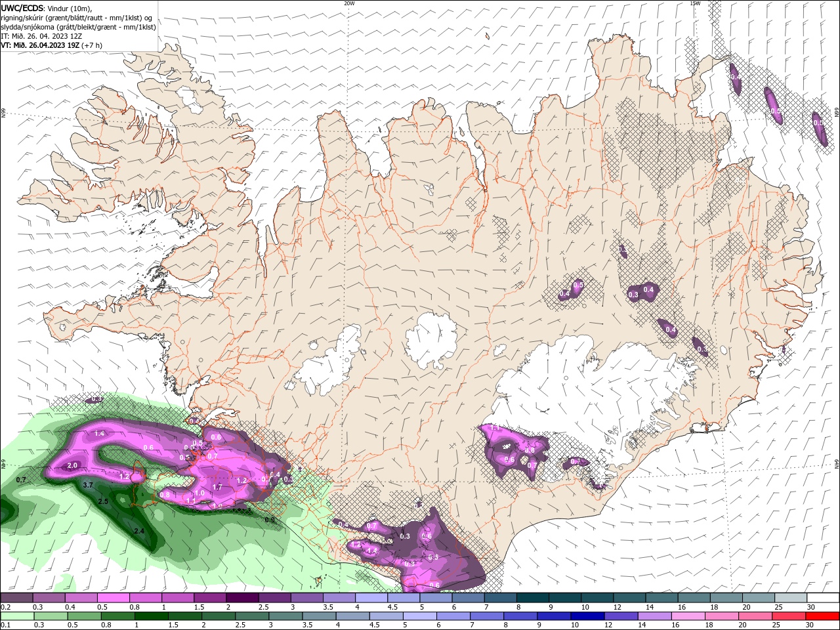Click the 2.4 rain value in dark green area
Image resolution: width=840 pixels, height=630 pixels.
coord(138,531)
